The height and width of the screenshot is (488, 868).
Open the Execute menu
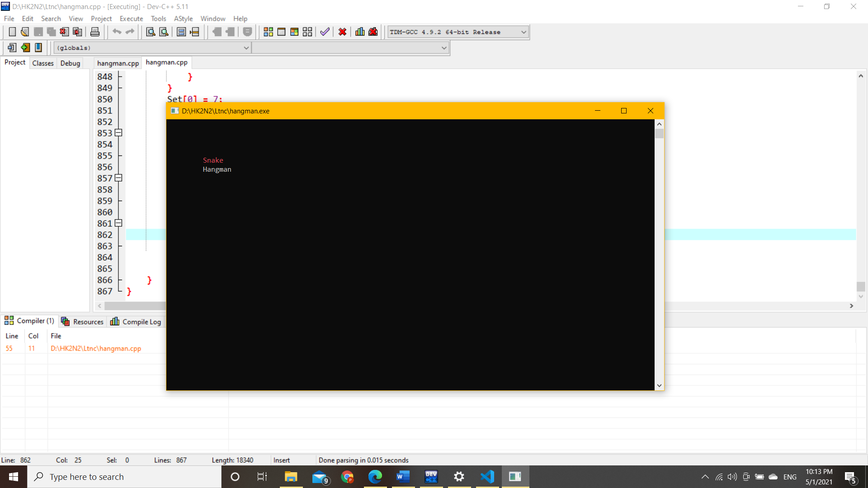pyautogui.click(x=131, y=19)
